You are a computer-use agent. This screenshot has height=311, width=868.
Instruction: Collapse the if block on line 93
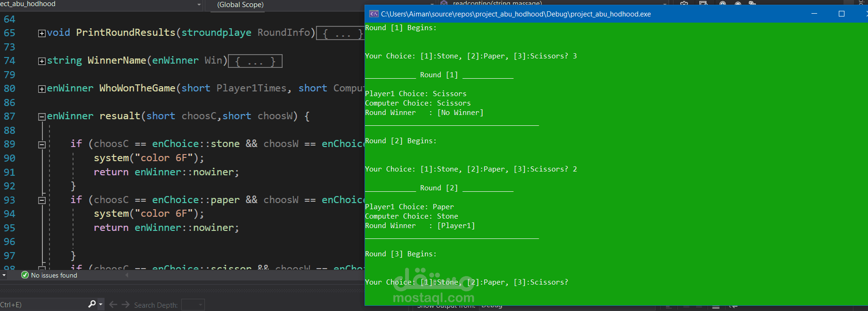(x=42, y=200)
